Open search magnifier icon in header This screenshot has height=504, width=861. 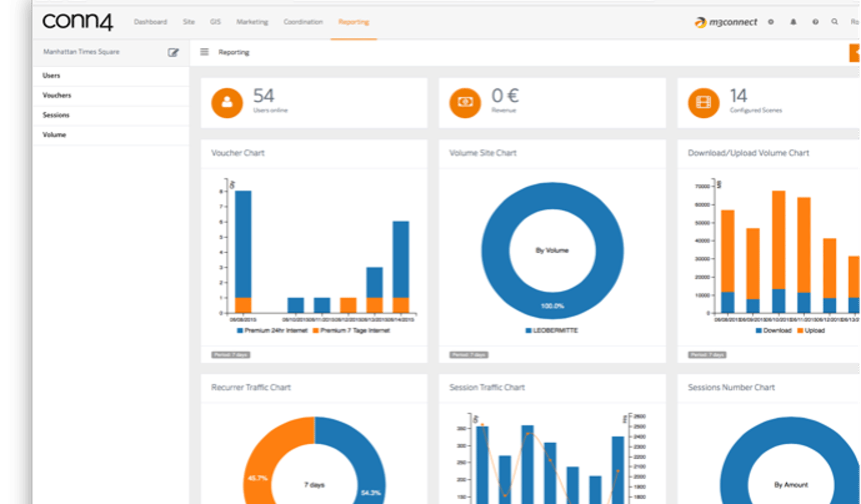pos(835,22)
